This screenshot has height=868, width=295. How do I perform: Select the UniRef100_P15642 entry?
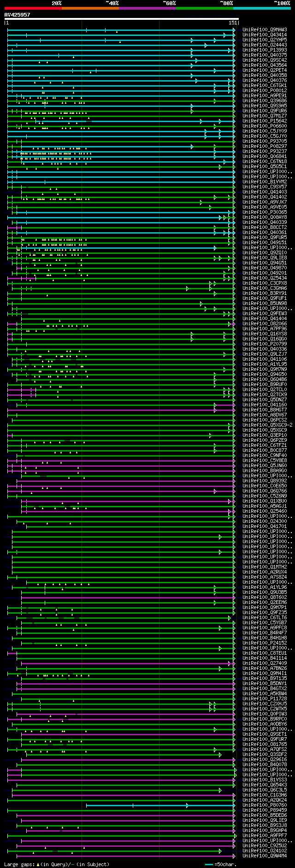pyautogui.click(x=265, y=121)
